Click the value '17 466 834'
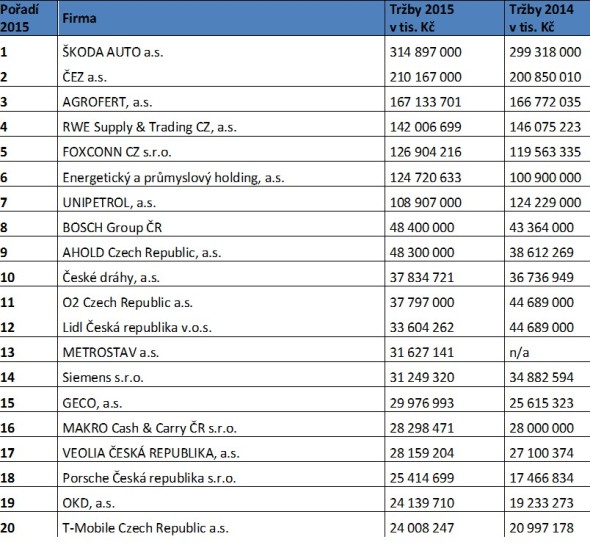This screenshot has height=556, width=590. pyautogui.click(x=541, y=478)
